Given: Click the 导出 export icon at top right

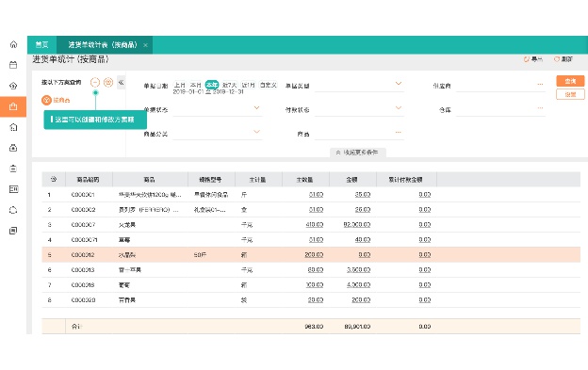Looking at the screenshot, I should [x=533, y=59].
